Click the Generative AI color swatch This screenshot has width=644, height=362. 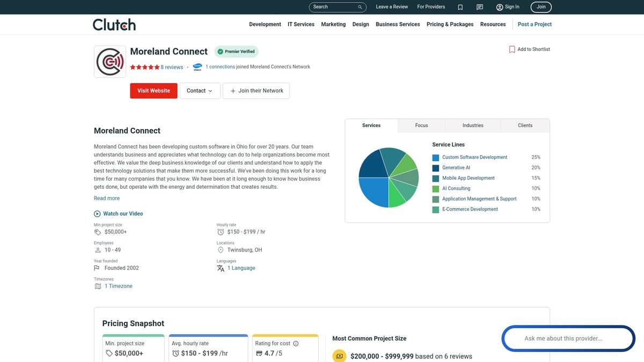(436, 168)
